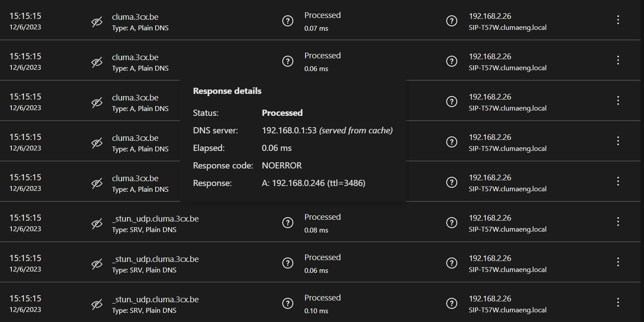Click eye-slash icon in the bottom SRV row

(x=97, y=304)
